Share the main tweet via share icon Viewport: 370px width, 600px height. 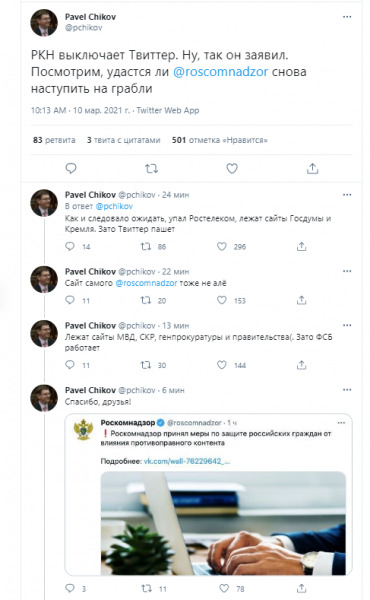pos(313,168)
